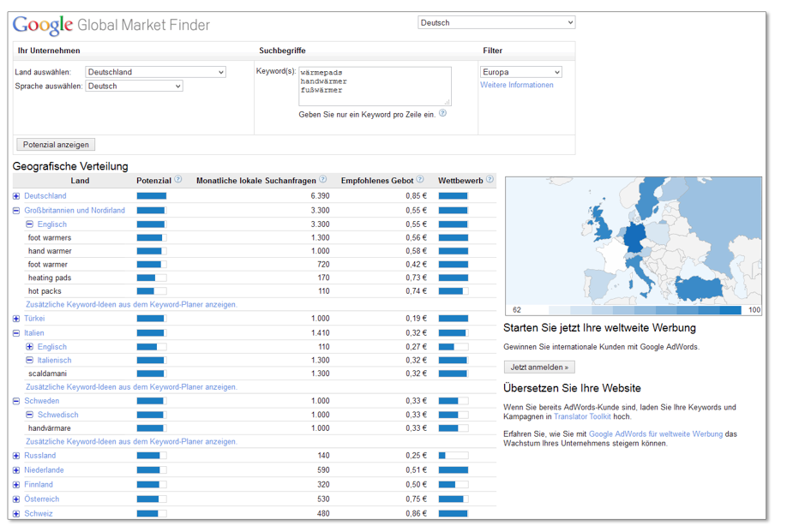
Task: Click the Jetzt anmelden button
Action: coord(539,367)
